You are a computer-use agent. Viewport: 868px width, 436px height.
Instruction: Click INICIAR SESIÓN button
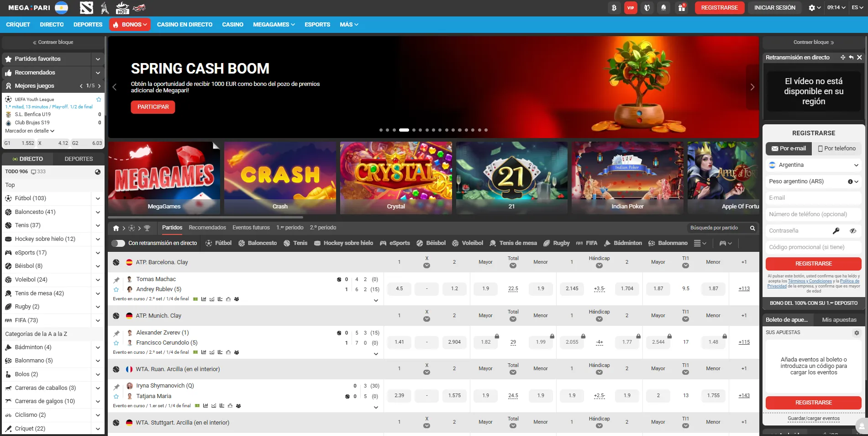[775, 8]
